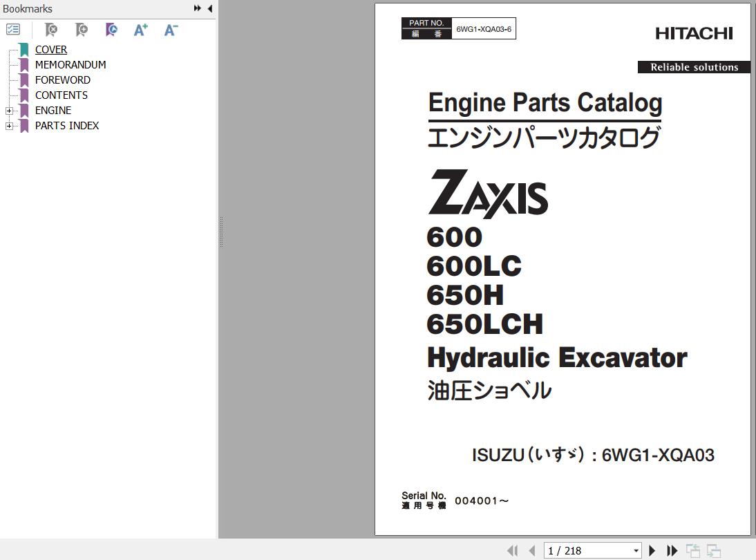Viewport: 756px width, 560px height.
Task: Collapse the Bookmarks panel arrow
Action: [x=210, y=8]
